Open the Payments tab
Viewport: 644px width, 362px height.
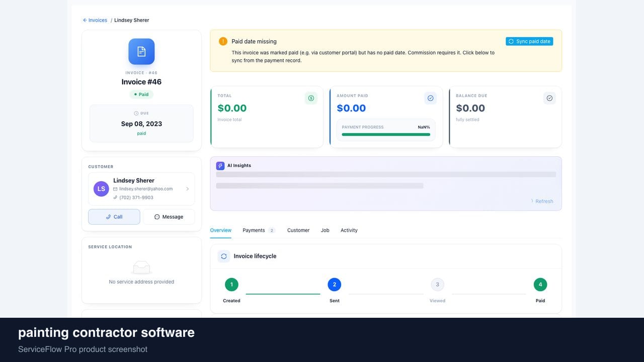pyautogui.click(x=259, y=230)
